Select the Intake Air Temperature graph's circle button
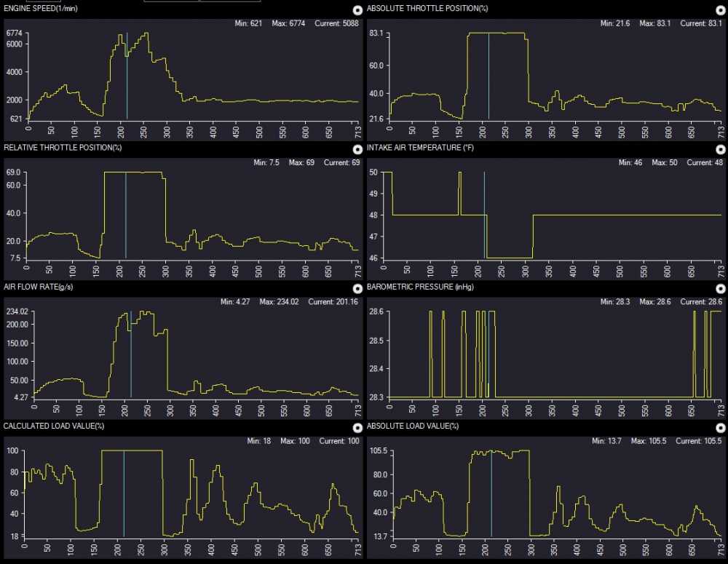Screen dimensions: 728x564 pyautogui.click(x=721, y=148)
